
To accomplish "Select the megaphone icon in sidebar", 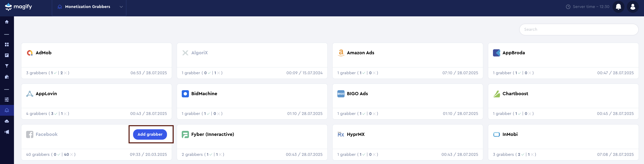I will point(7,132).
